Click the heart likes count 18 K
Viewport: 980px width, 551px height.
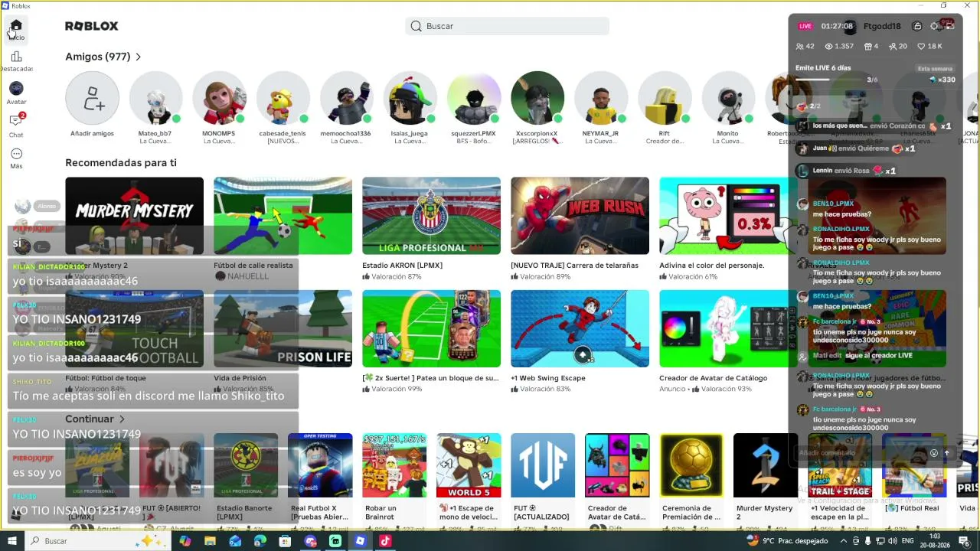[929, 46]
